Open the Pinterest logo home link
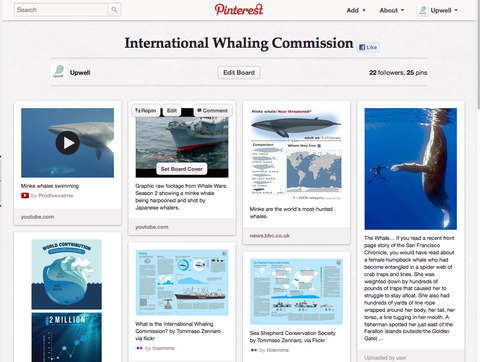The height and width of the screenshot is (362, 480). click(x=239, y=9)
